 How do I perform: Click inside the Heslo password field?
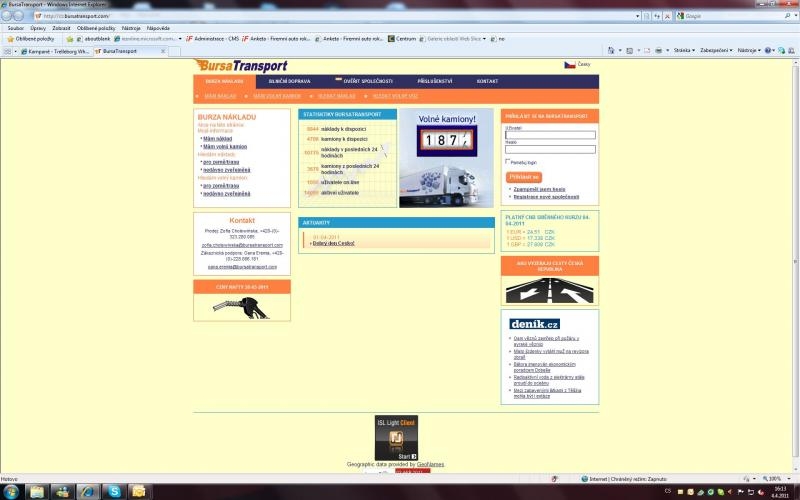550,149
